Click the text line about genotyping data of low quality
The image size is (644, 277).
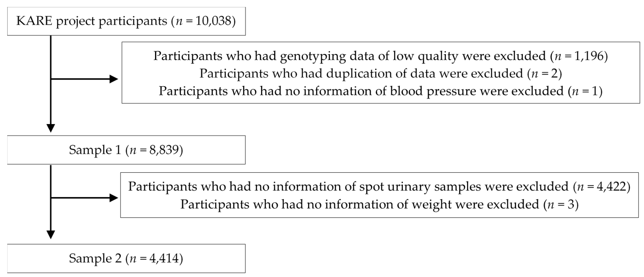pyautogui.click(x=380, y=56)
